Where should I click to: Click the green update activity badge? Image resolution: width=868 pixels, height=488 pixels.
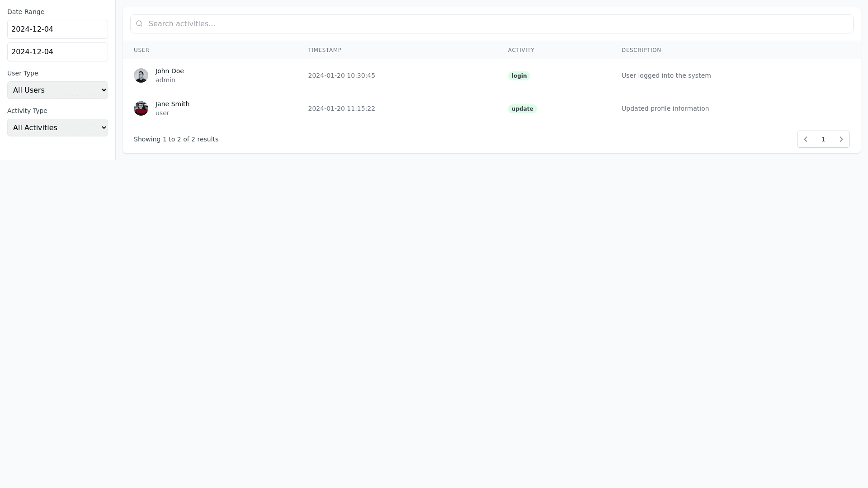pos(522,108)
